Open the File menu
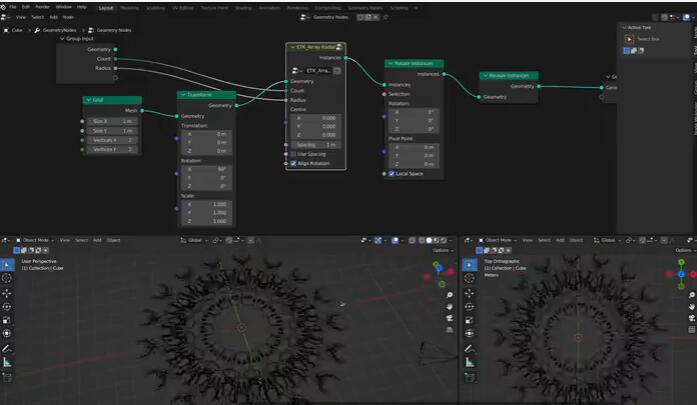The height and width of the screenshot is (405, 697). (x=13, y=7)
